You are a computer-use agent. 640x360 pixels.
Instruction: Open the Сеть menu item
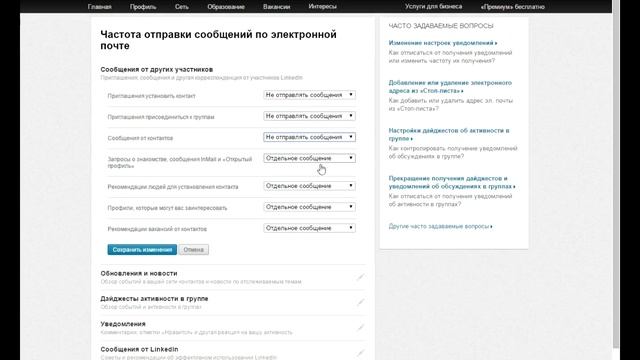[182, 7]
